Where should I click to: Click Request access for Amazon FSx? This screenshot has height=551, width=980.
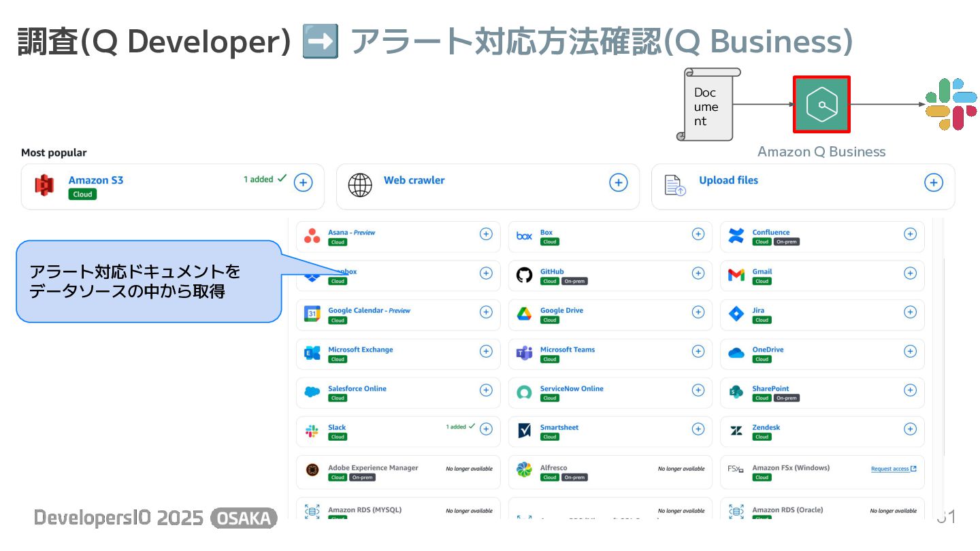[x=894, y=469]
